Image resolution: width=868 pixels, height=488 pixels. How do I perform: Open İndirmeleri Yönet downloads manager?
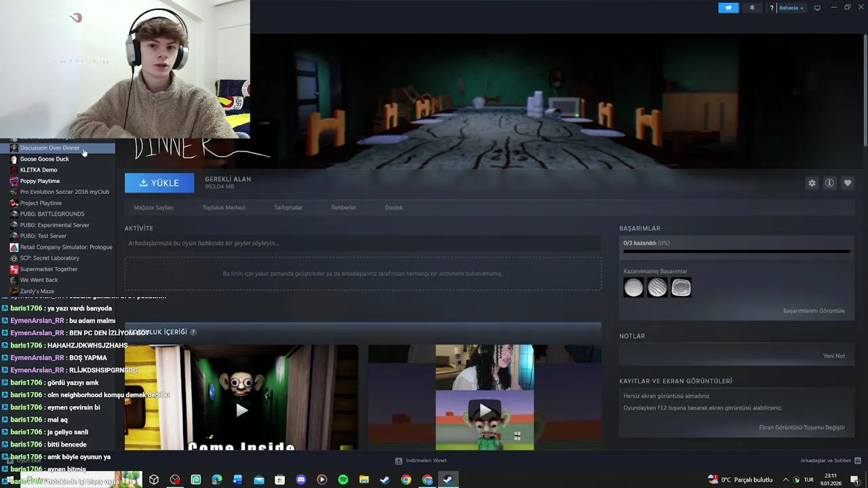tap(421, 461)
